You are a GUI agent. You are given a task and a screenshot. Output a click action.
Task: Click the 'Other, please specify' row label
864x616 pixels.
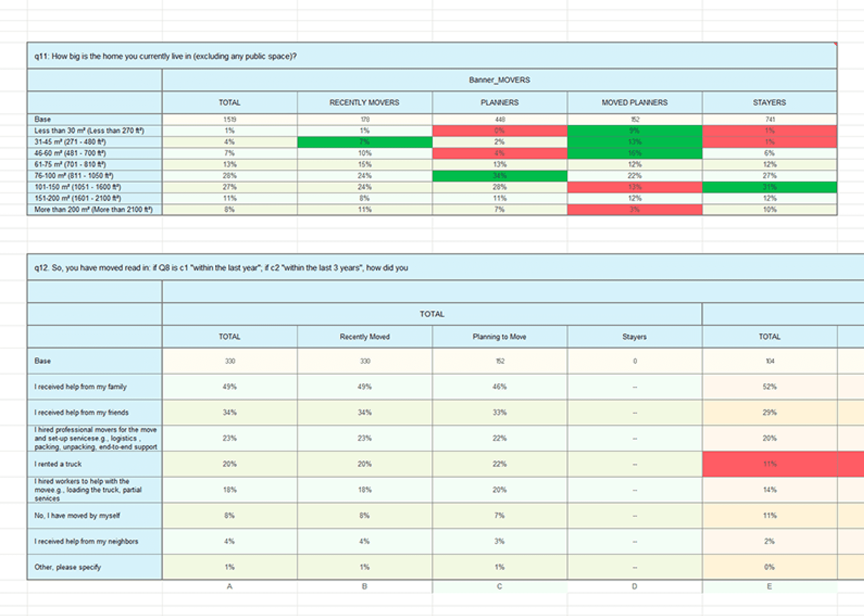pos(68,567)
